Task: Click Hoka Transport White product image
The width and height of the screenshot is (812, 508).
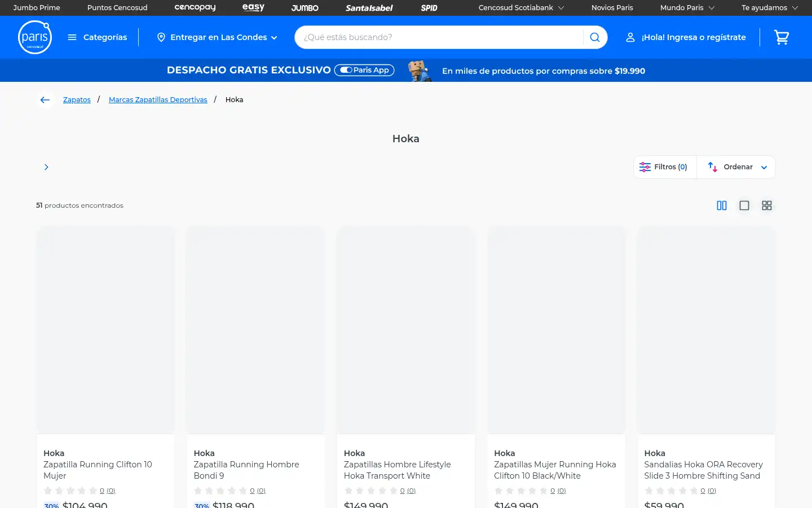Action: coord(406,330)
